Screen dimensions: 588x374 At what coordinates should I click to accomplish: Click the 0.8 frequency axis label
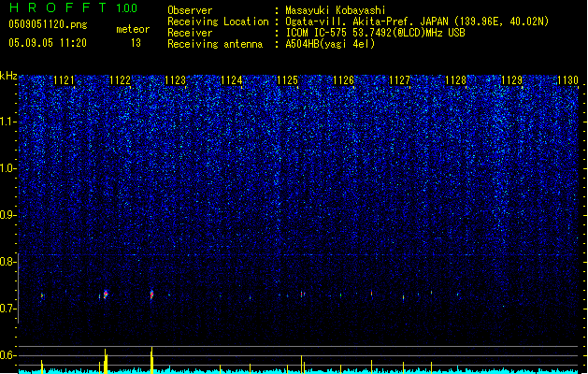click(7, 262)
